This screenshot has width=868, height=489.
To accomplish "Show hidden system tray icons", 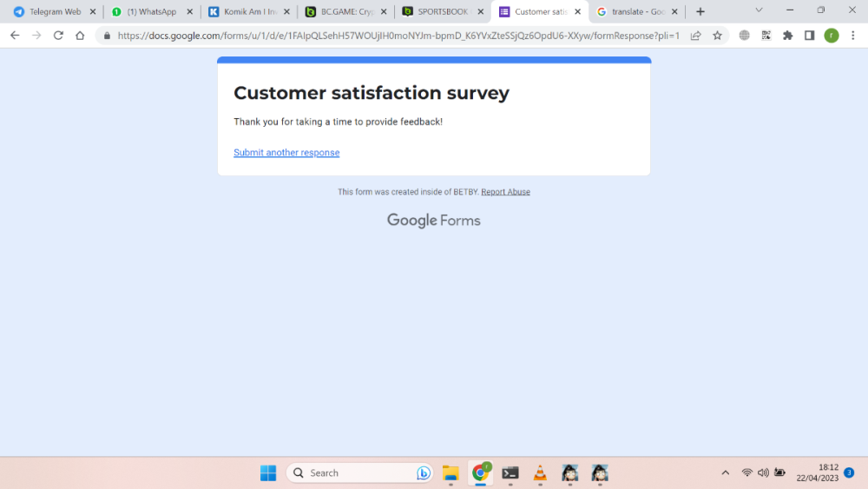I will pyautogui.click(x=726, y=472).
